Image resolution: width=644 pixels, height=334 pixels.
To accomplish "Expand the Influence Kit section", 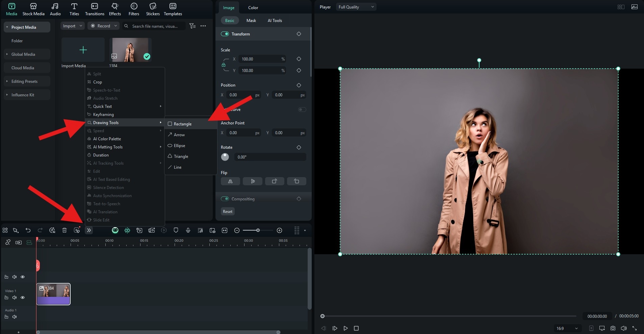I will pos(7,95).
